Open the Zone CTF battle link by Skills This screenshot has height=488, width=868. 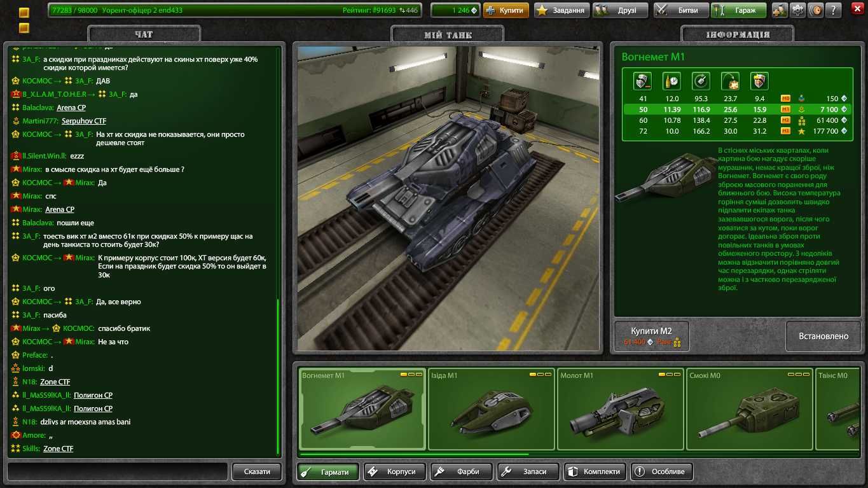tap(58, 449)
